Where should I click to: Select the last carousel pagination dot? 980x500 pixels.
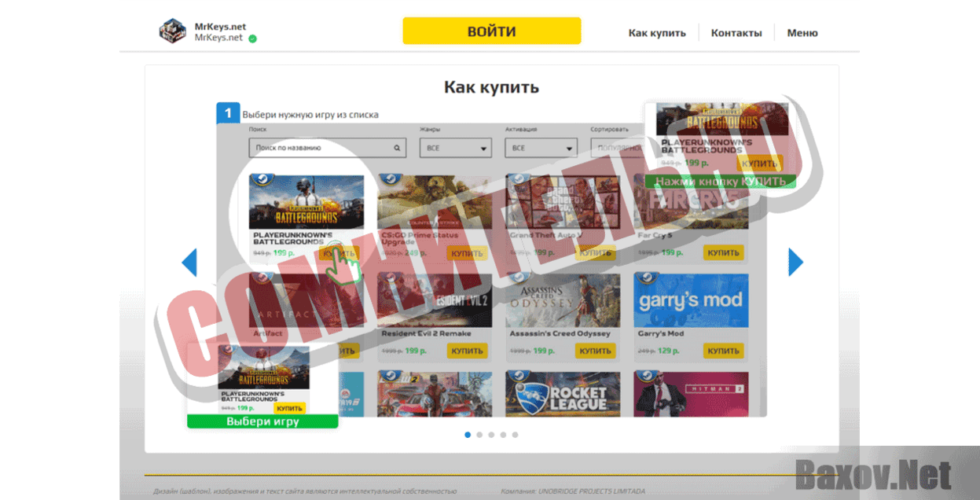pyautogui.click(x=515, y=434)
